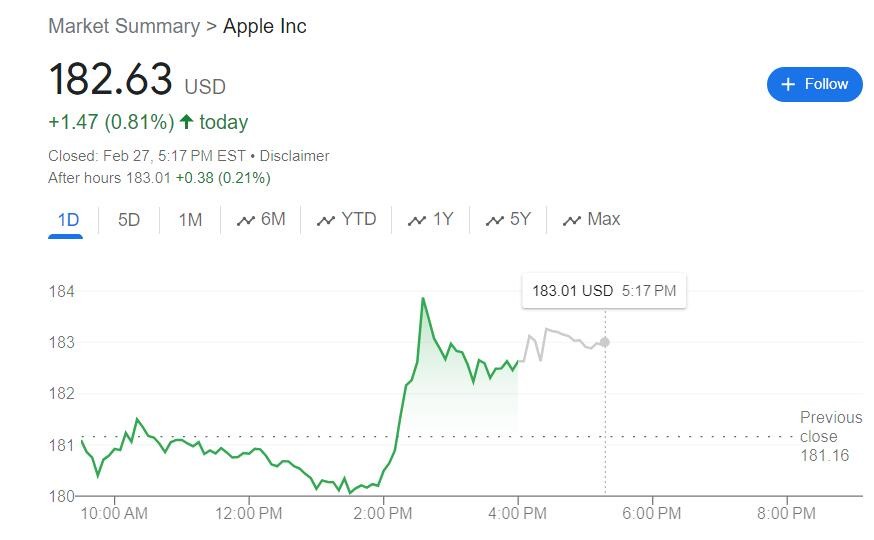Image resolution: width=874 pixels, height=540 pixels.
Task: Click the Apple Inc title
Action: coord(265,26)
